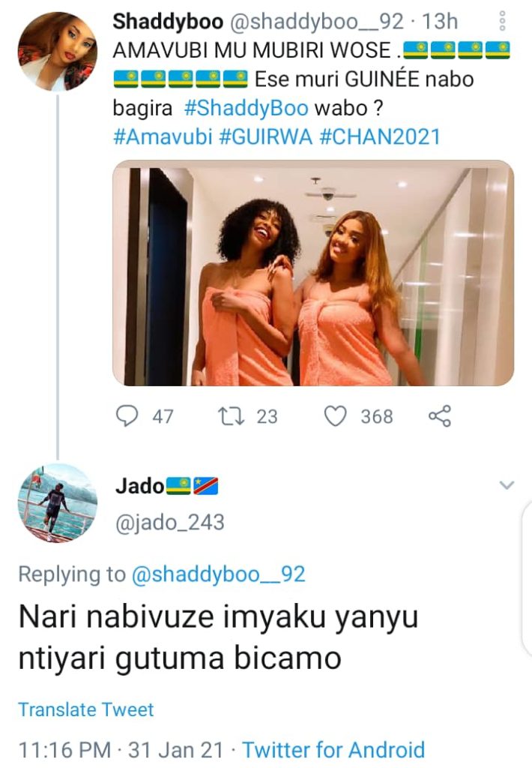532x768 pixels.
Task: Open Shaddyboo's profile picture
Action: (57, 52)
